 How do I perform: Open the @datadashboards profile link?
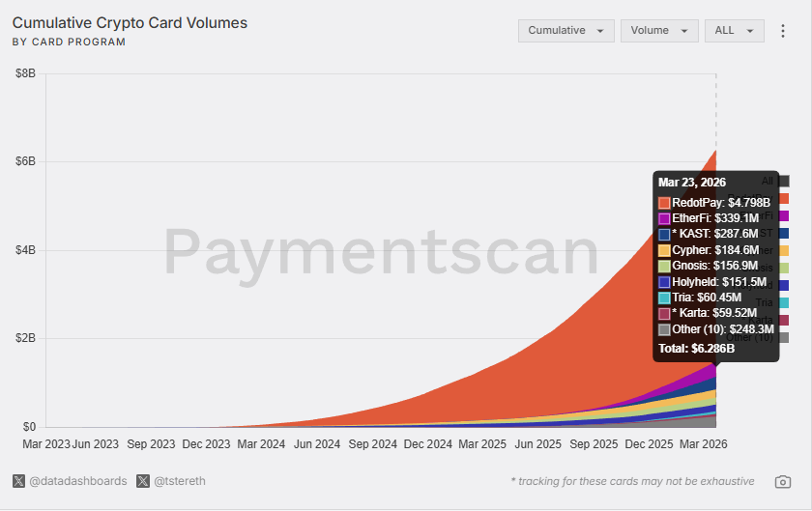(x=77, y=481)
